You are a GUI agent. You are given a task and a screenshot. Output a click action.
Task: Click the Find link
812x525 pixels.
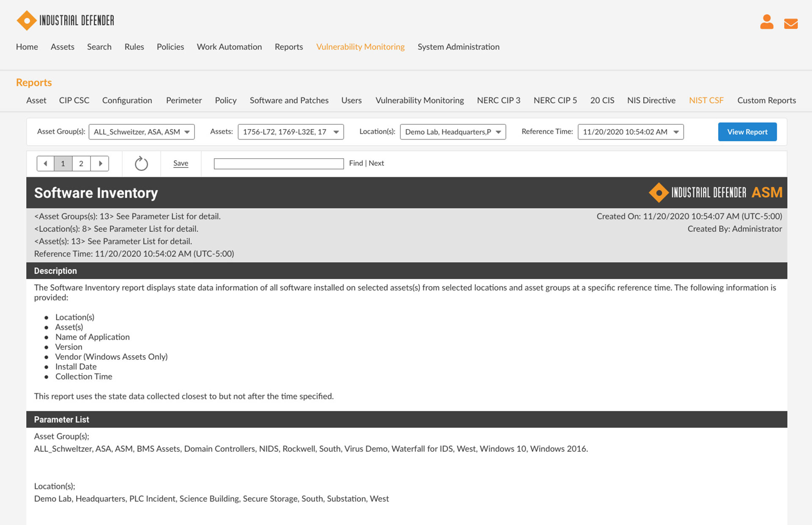(x=356, y=163)
